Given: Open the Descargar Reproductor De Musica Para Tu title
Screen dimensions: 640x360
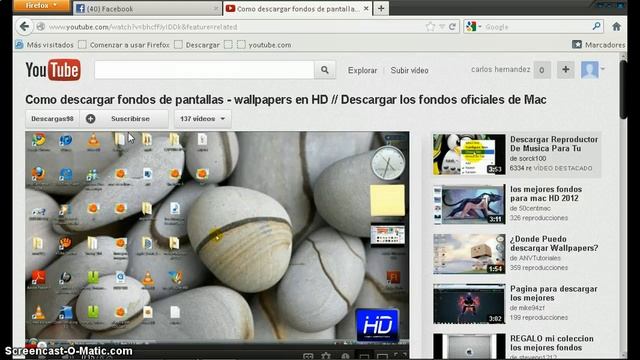Looking at the screenshot, I should [554, 144].
